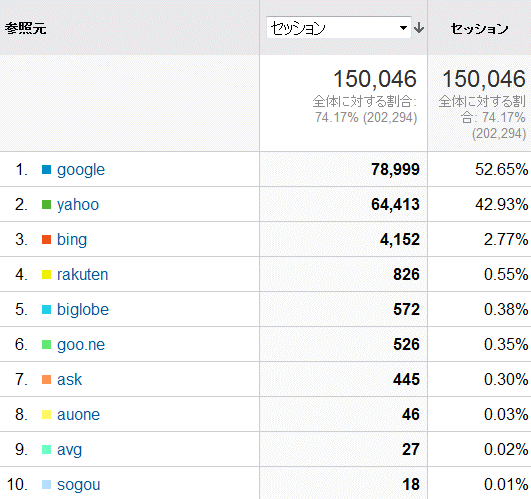Image resolution: width=531 pixels, height=499 pixels.
Task: Click the 52.65% share for google
Action: click(x=501, y=170)
